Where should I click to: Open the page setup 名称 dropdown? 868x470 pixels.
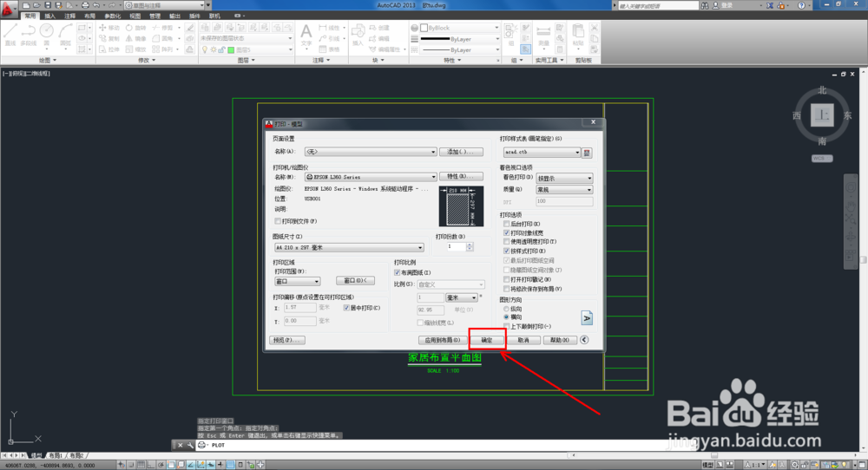(x=371, y=152)
